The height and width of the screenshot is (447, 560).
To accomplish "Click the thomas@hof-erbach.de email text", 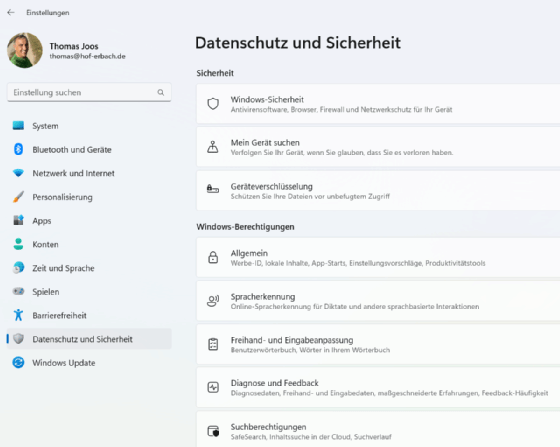I will pyautogui.click(x=88, y=56).
